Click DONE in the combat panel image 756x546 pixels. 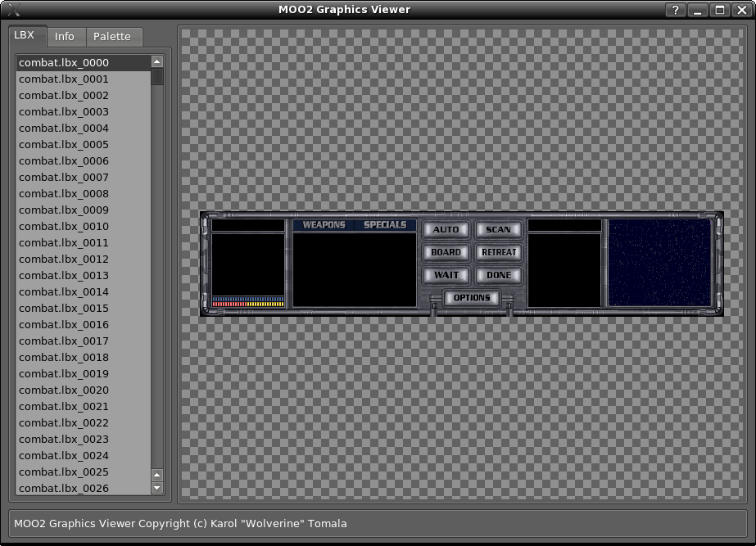(x=499, y=275)
